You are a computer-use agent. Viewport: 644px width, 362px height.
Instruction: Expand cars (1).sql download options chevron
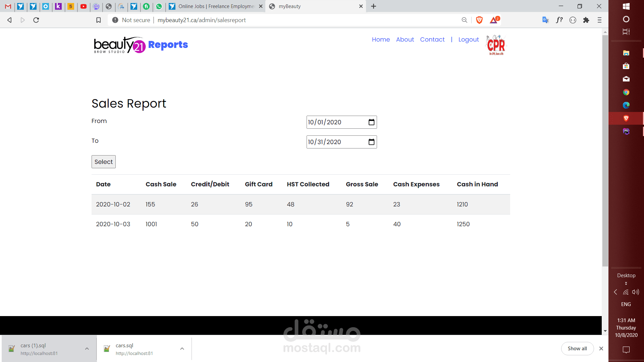point(87,349)
